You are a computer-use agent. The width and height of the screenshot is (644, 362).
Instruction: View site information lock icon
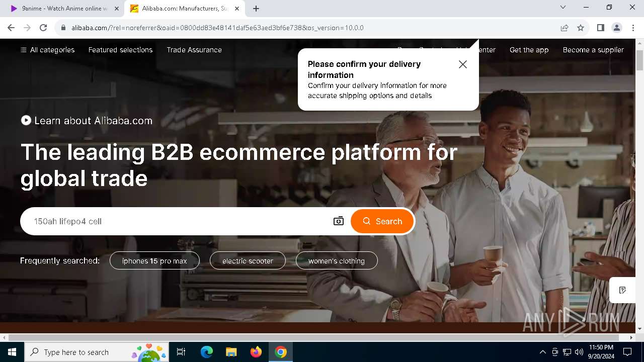(63, 28)
